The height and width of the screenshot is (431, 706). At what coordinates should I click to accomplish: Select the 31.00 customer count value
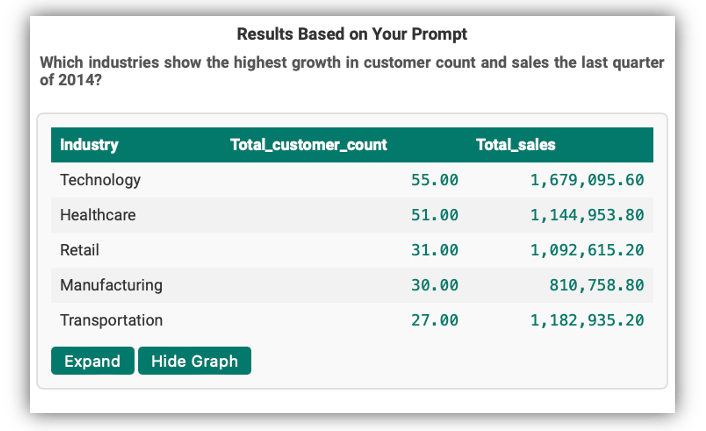pyautogui.click(x=434, y=250)
